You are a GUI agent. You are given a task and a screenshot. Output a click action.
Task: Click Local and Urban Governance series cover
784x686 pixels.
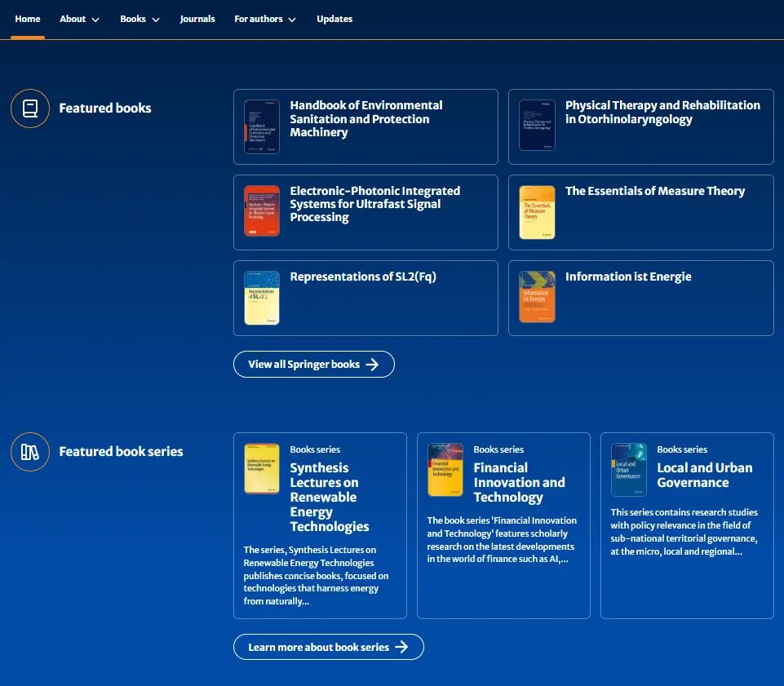click(629, 470)
